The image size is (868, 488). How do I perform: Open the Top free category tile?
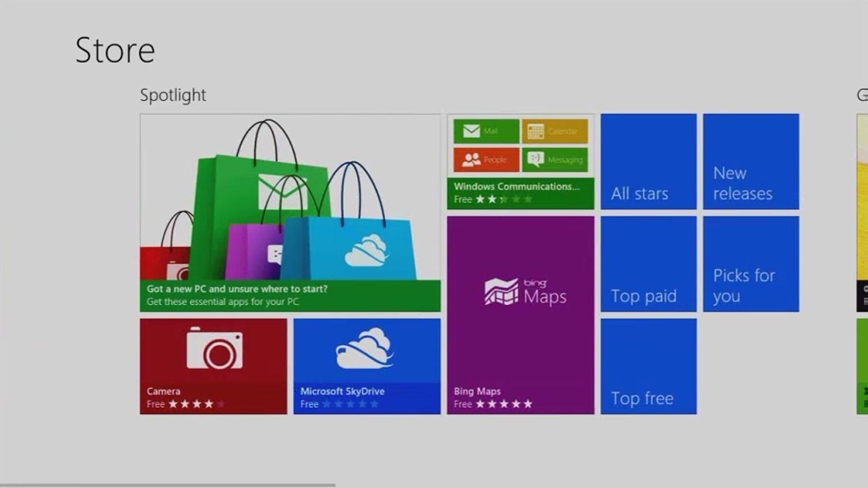tap(649, 366)
